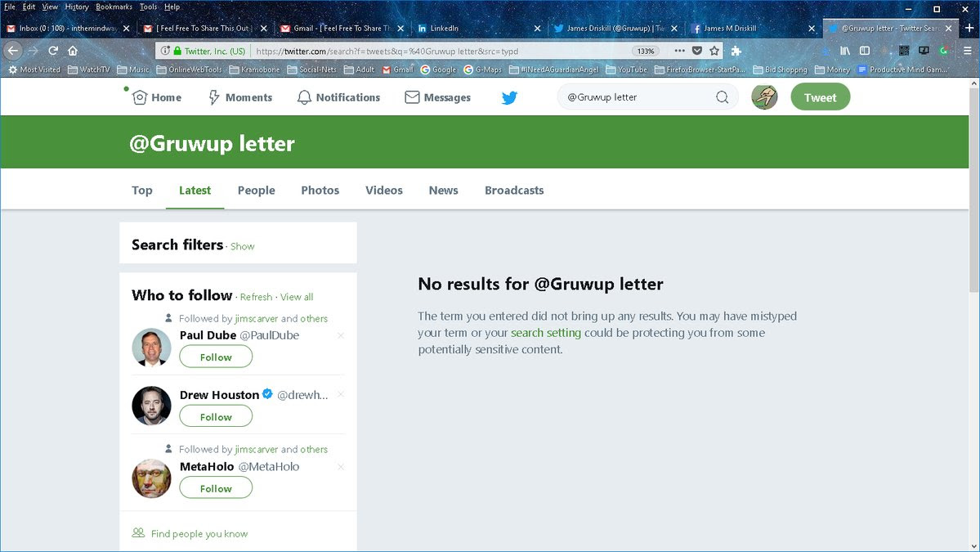Bookmark this page with the star icon

pyautogui.click(x=714, y=51)
